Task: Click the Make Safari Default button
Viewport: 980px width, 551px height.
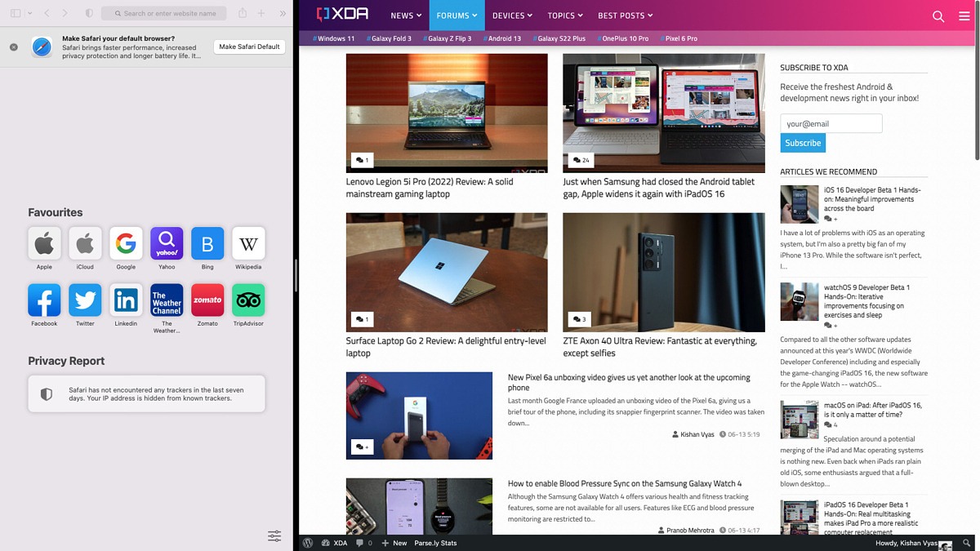Action: 248,47
